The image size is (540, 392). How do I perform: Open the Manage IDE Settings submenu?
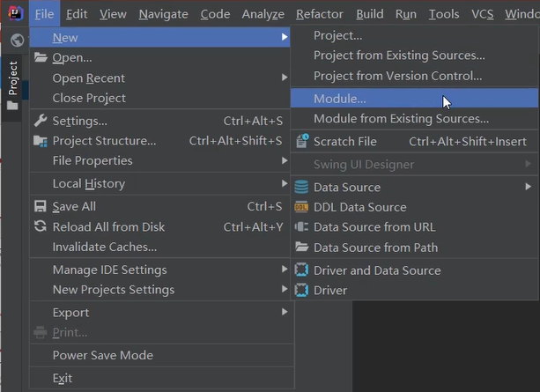click(109, 270)
